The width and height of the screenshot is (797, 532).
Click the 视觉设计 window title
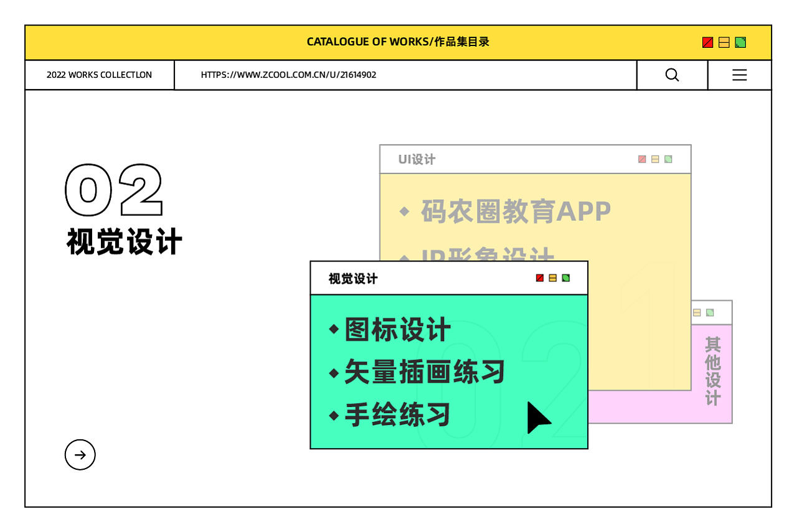point(353,279)
